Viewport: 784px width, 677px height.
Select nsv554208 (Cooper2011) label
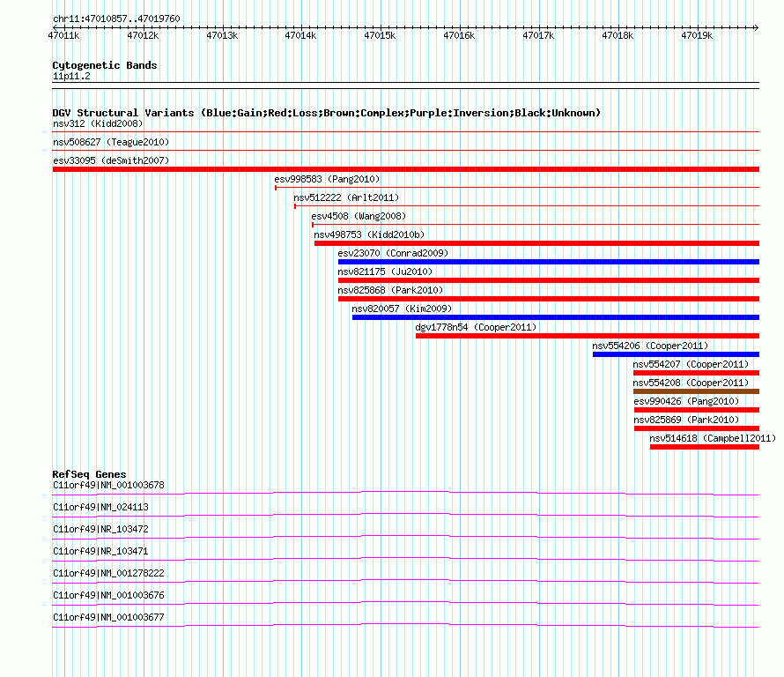691,383
